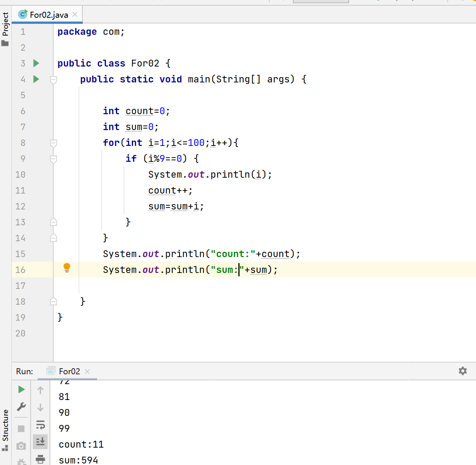Image resolution: width=476 pixels, height=465 pixels.
Task: Click the "sum:" string literal
Action: pos(227,270)
